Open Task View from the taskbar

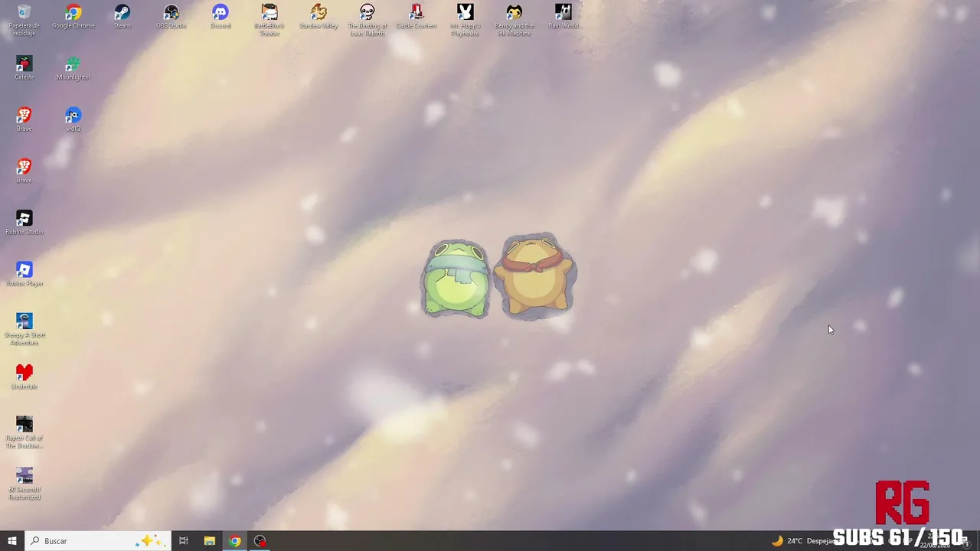pos(184,541)
